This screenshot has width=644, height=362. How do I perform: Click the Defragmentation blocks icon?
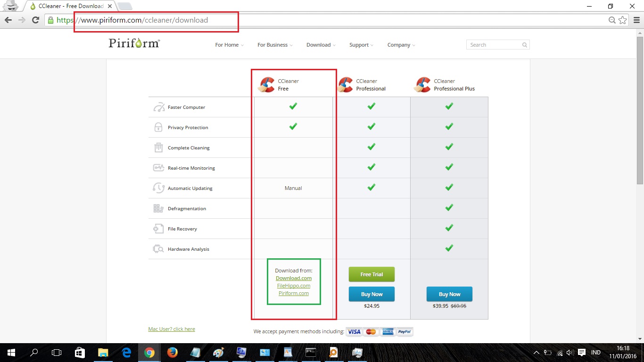pos(158,208)
